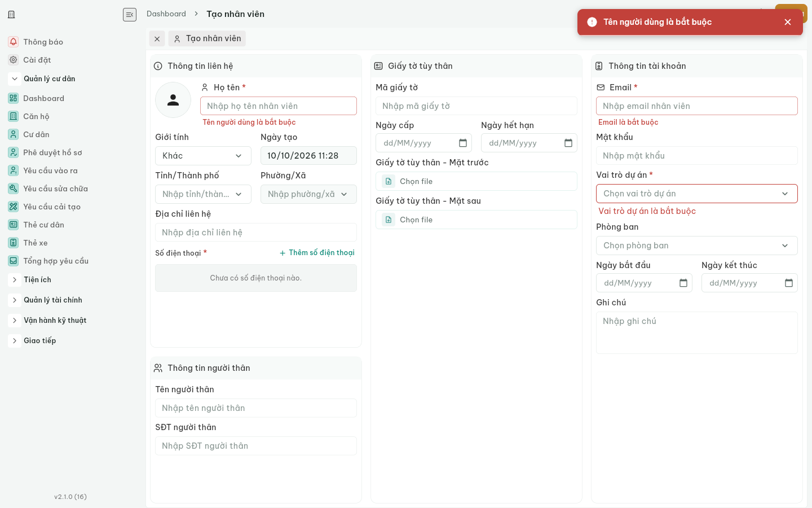
Task: Click Thêm số điện thoại link
Action: (317, 253)
